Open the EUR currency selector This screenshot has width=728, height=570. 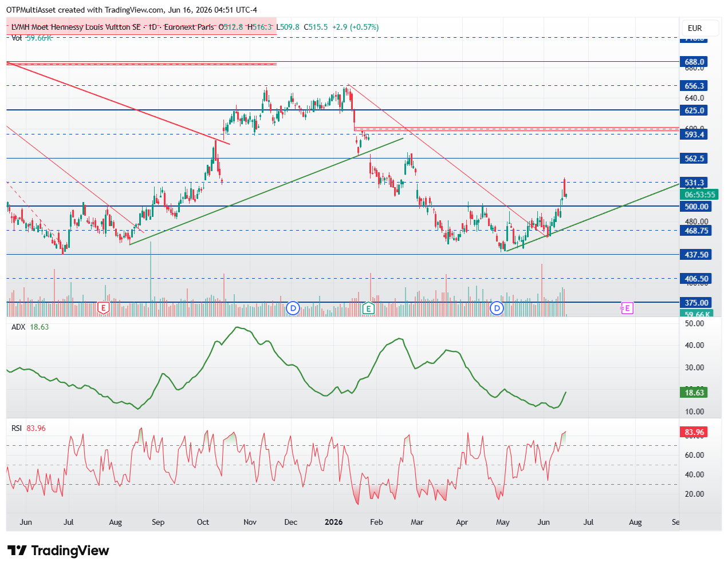tap(695, 28)
